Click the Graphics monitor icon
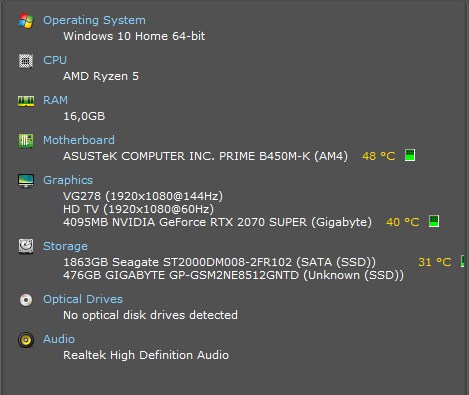The width and height of the screenshot is (469, 395). pyautogui.click(x=26, y=181)
